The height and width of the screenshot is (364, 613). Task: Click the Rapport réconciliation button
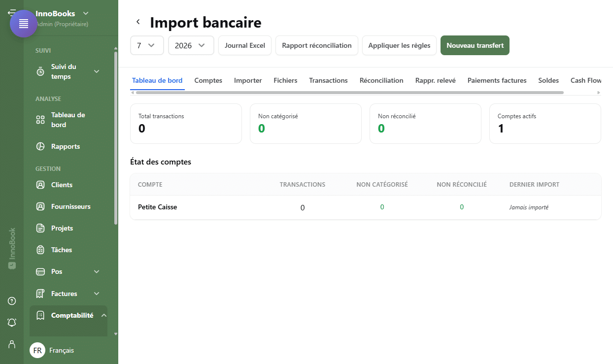317,45
